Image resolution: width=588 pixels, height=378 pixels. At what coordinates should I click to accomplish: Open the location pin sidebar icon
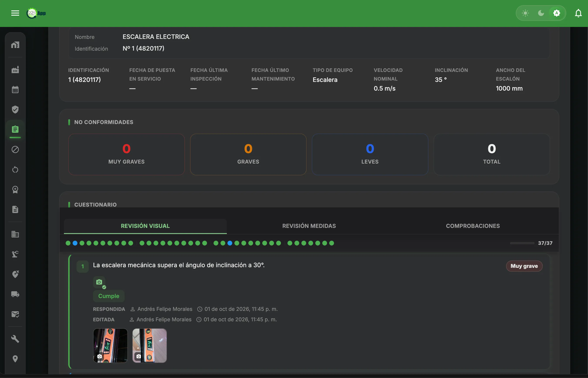pyautogui.click(x=15, y=359)
